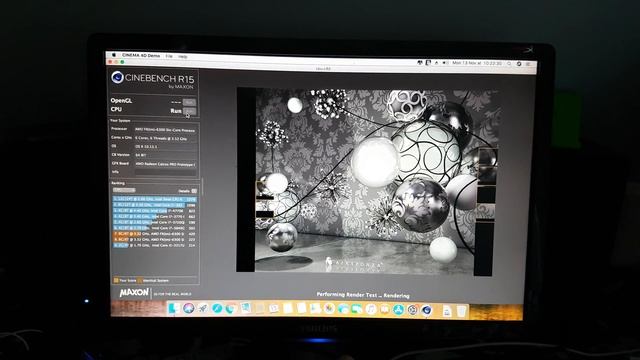Open App Store icon in Dock
The height and width of the screenshot is (360, 640).
398,310
